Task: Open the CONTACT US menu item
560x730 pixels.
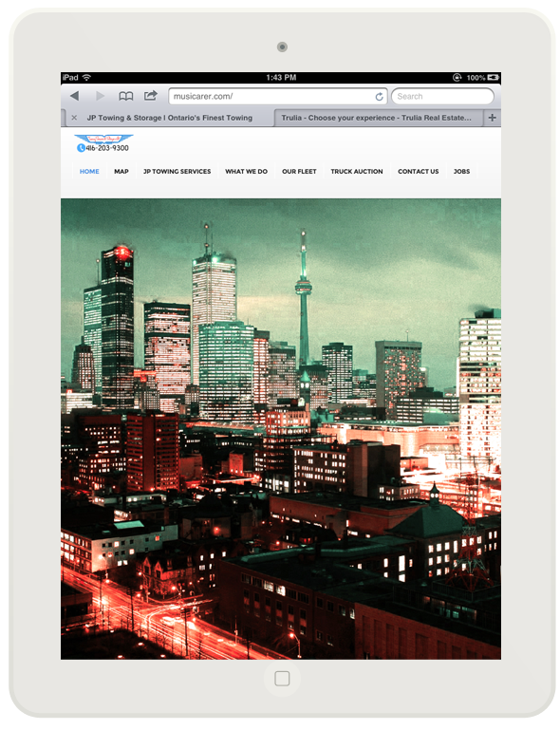Action: point(418,171)
